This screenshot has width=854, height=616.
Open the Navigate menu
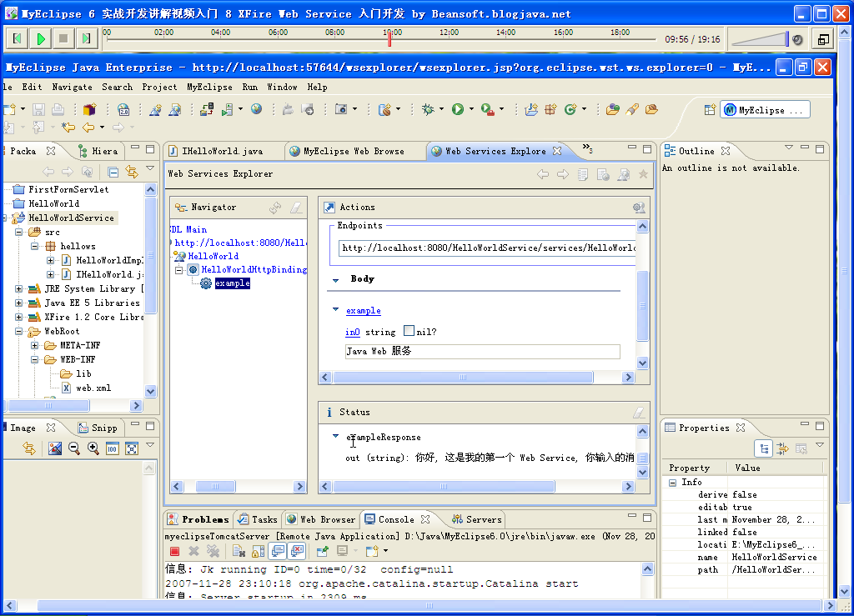coord(72,87)
